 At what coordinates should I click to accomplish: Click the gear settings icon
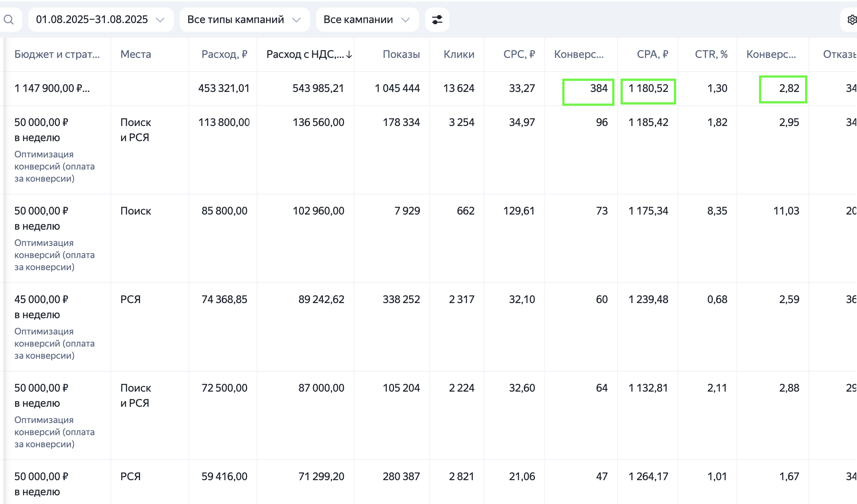coord(851,20)
